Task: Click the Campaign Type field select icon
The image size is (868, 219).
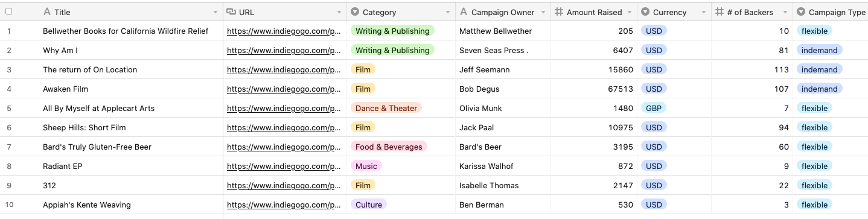Action: coord(800,12)
